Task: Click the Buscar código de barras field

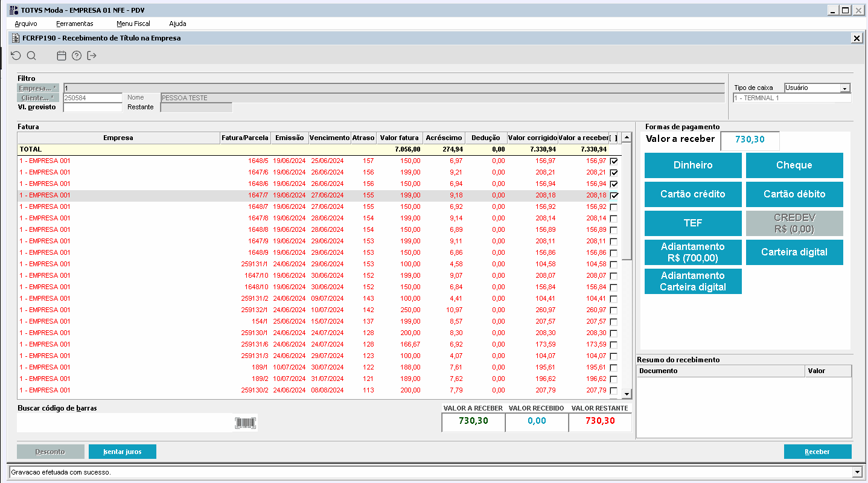Action: tap(125, 423)
